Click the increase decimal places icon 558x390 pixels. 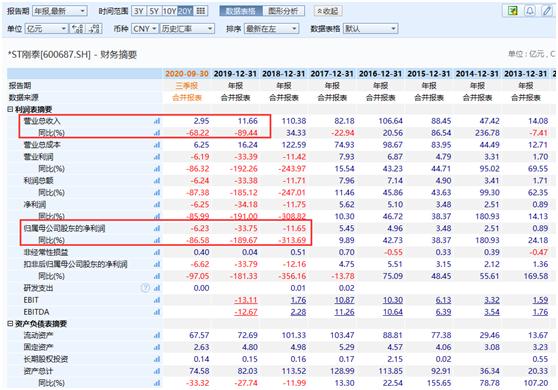tap(78, 29)
